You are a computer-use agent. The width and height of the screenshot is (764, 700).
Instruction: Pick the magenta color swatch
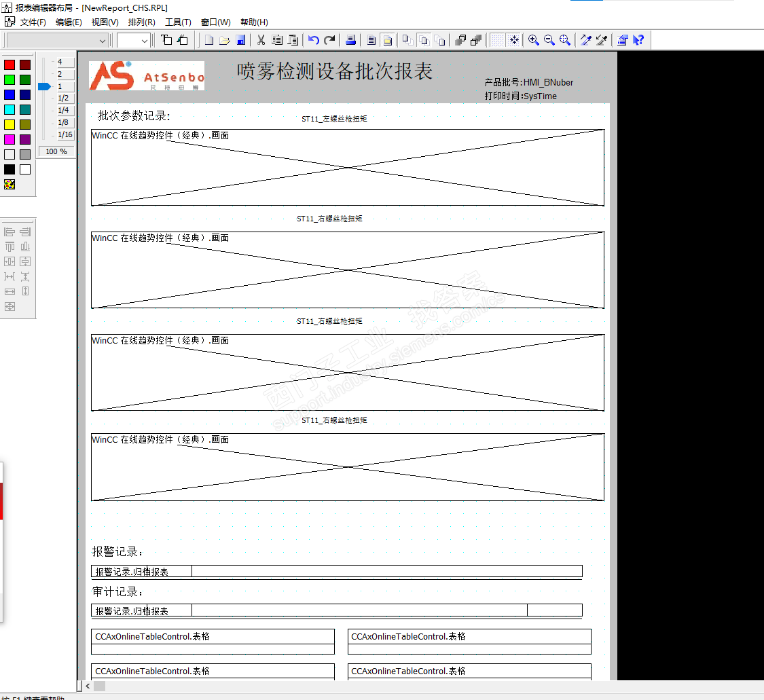[10, 139]
